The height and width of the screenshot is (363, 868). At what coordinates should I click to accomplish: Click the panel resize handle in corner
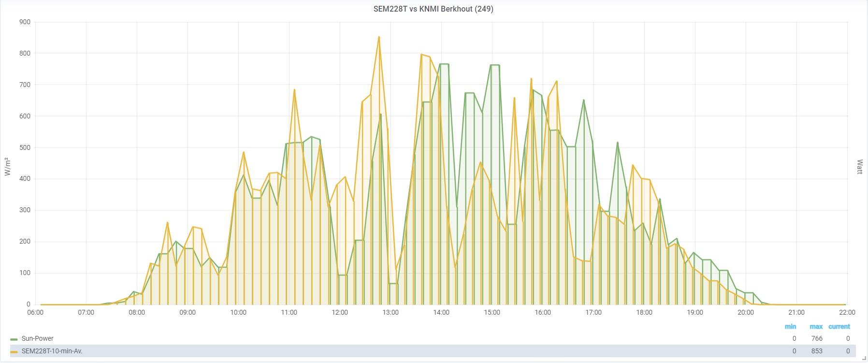(x=864, y=359)
